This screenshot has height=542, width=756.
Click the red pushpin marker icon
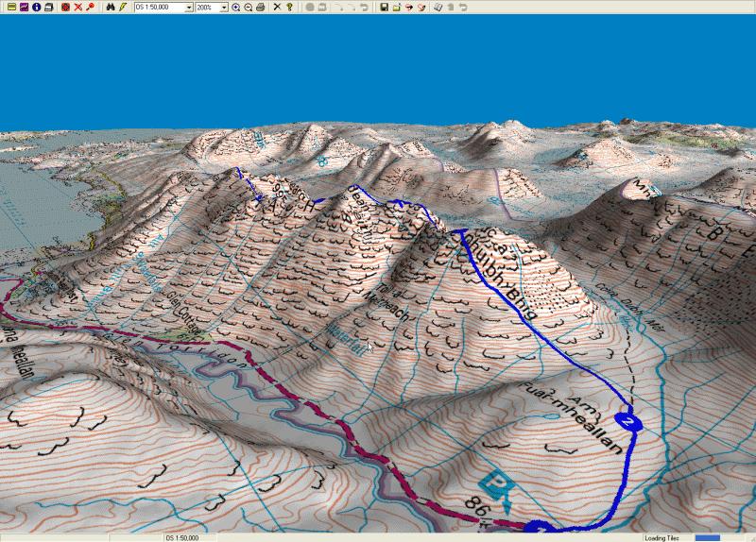click(90, 7)
